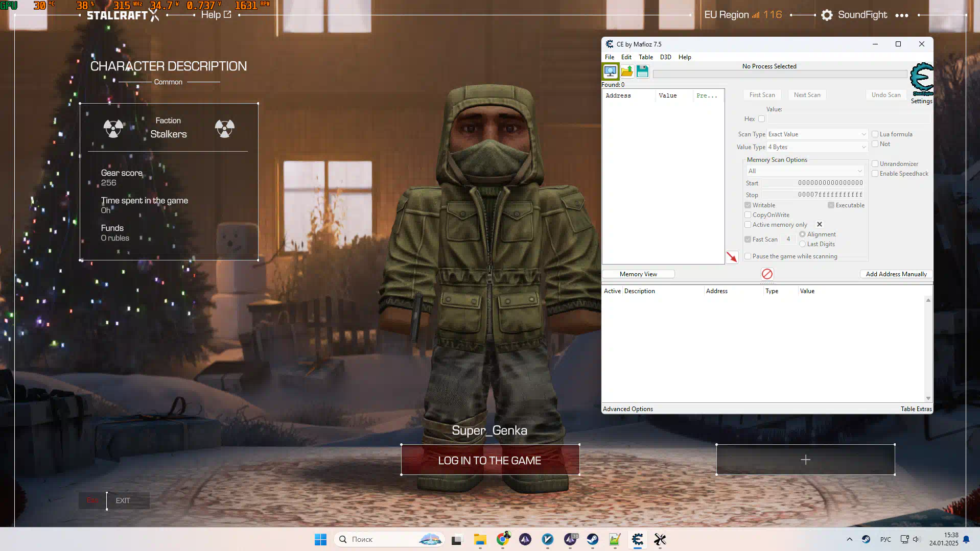The image size is (980, 551).
Task: Open the three-dots menu next to SoundFight
Action: coord(902,15)
